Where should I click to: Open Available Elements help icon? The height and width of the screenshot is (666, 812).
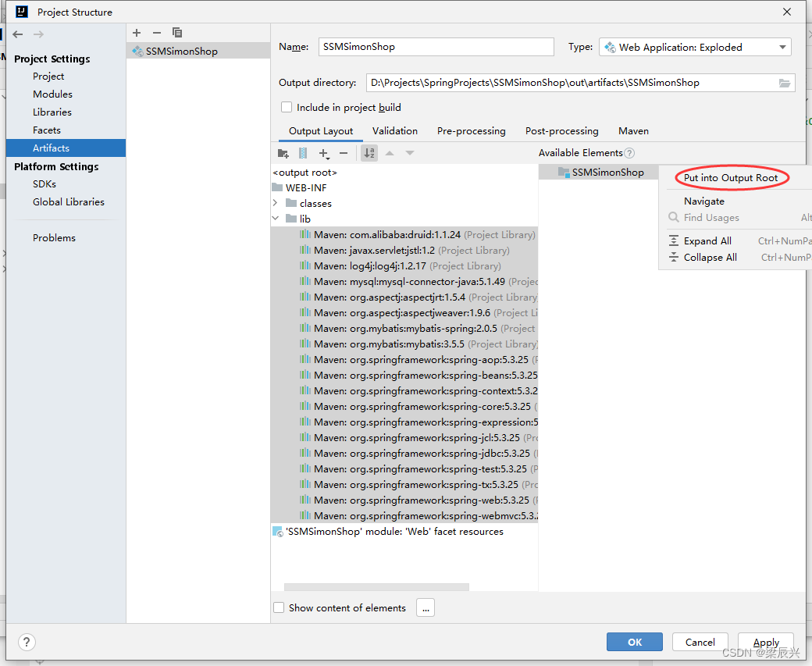click(629, 153)
